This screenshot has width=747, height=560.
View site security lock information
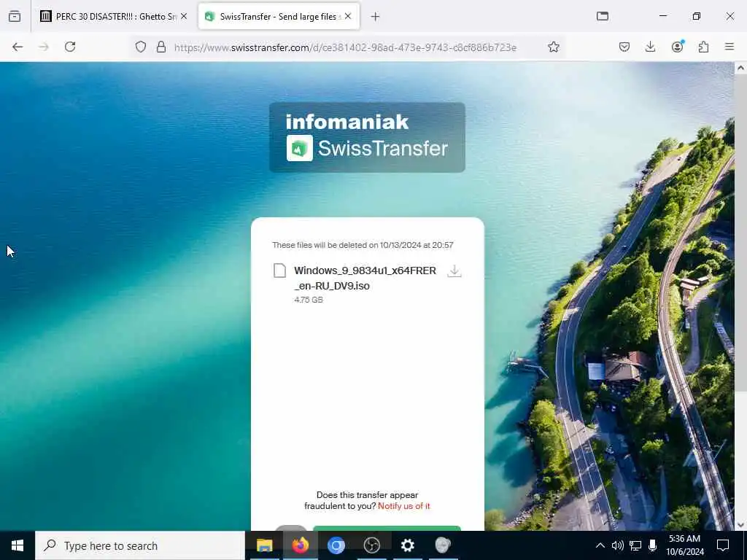pos(161,47)
